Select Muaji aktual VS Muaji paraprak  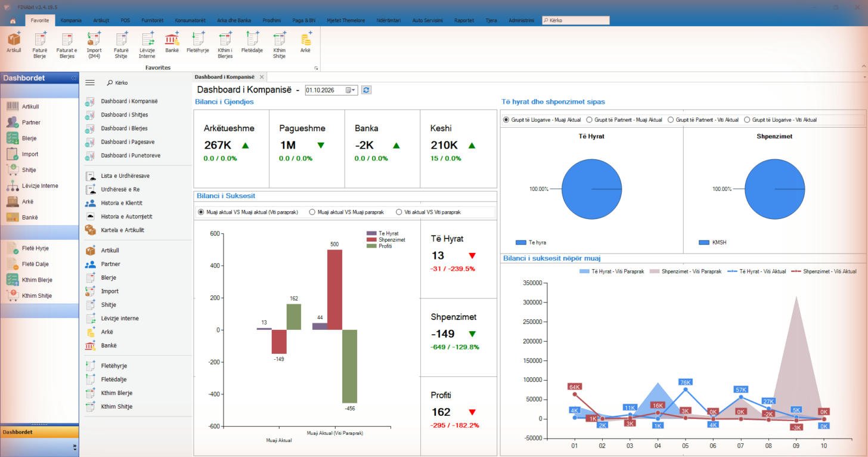click(x=346, y=212)
